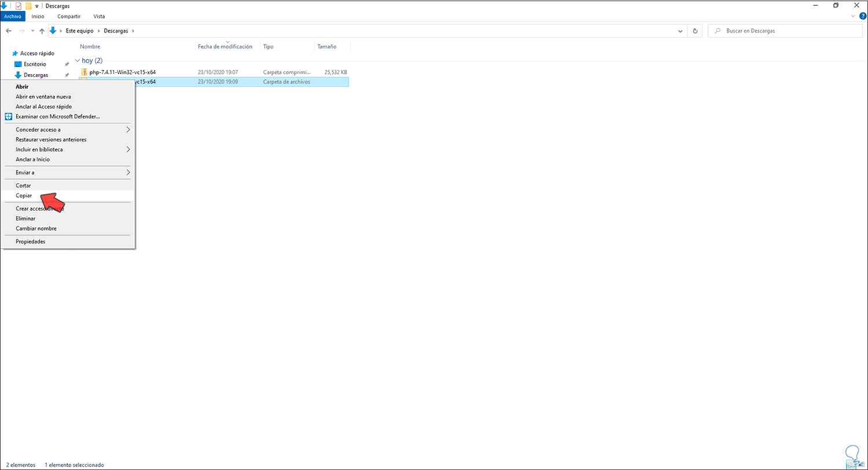This screenshot has width=868, height=470.
Task: Open the Enviar a submenu
Action: pyautogui.click(x=68, y=172)
